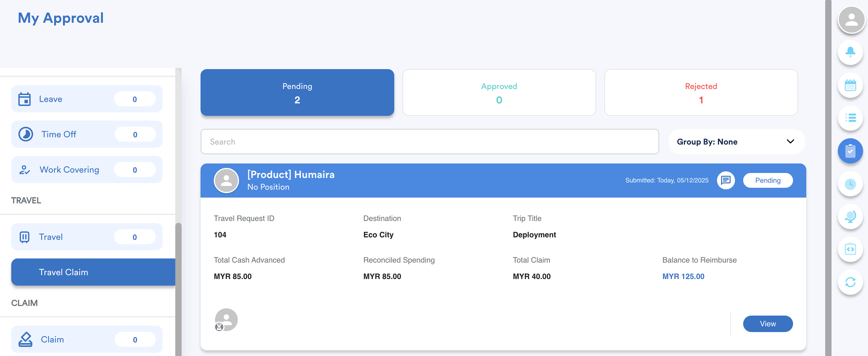This screenshot has height=356, width=868.
Task: Click into the Search field
Action: [429, 142]
